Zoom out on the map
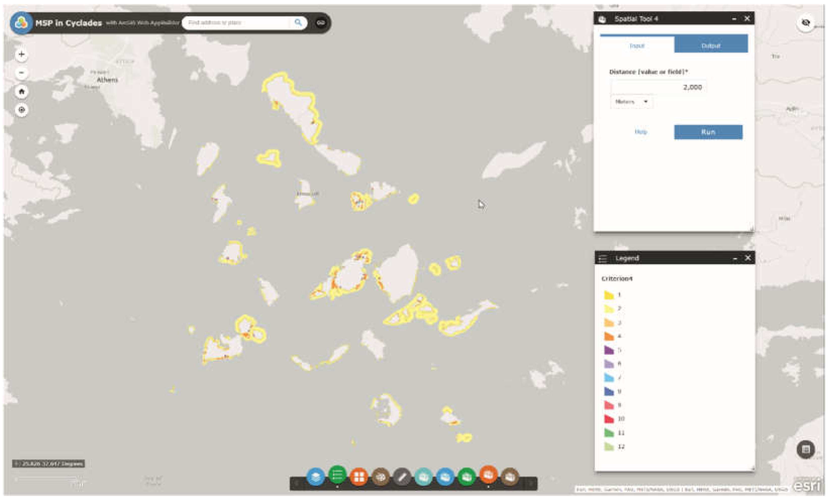This screenshot has width=830, height=504. [x=21, y=73]
